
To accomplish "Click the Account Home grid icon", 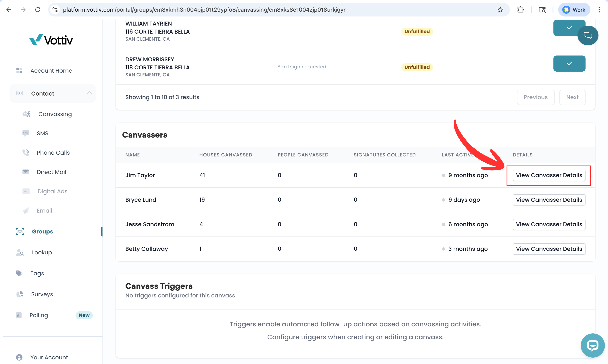I will click(x=19, y=71).
